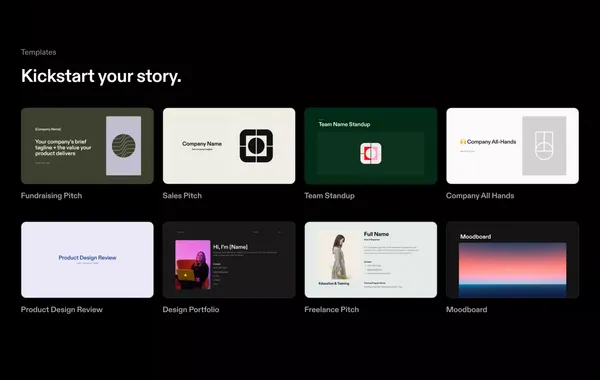The image size is (600, 380).
Task: Click the 'Moodboard' label below the thumbnail
Action: coord(466,310)
